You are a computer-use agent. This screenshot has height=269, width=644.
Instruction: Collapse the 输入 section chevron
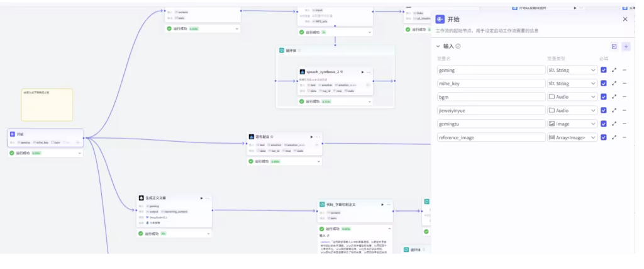tap(438, 47)
